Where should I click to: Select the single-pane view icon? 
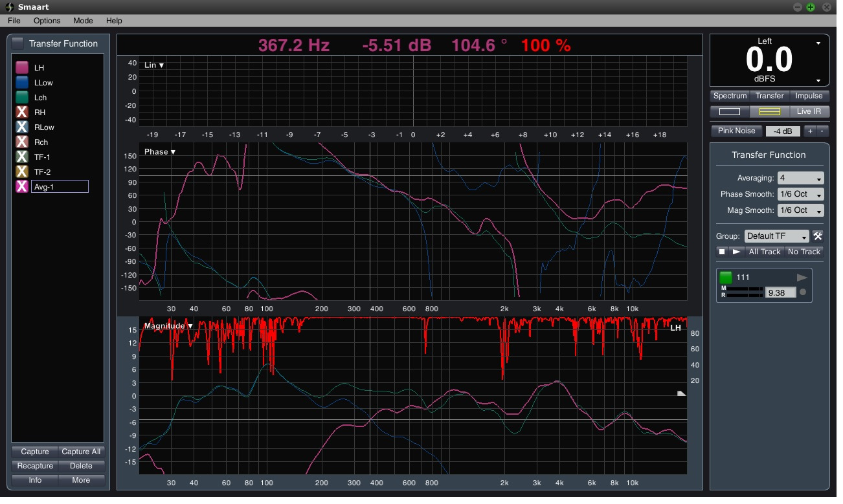click(729, 111)
